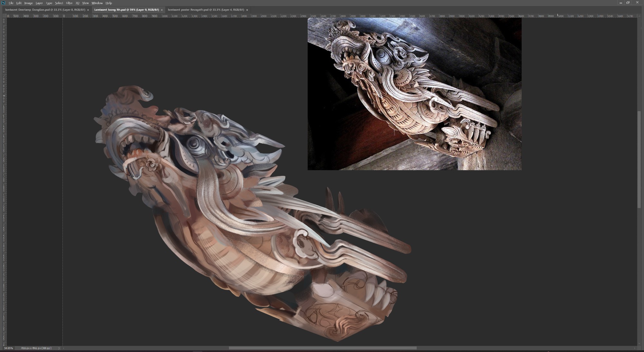Image resolution: width=644 pixels, height=352 pixels.
Task: Click the Photoshop Ps logo icon
Action: point(3,3)
